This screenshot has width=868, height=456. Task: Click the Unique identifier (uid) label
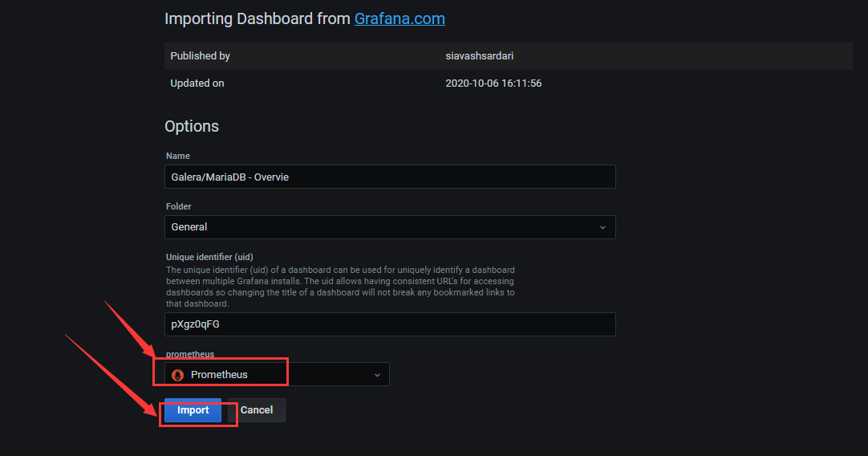tap(209, 257)
